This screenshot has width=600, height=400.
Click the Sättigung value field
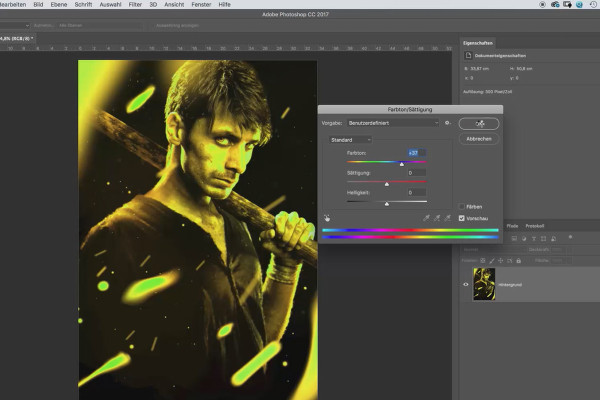click(x=417, y=173)
